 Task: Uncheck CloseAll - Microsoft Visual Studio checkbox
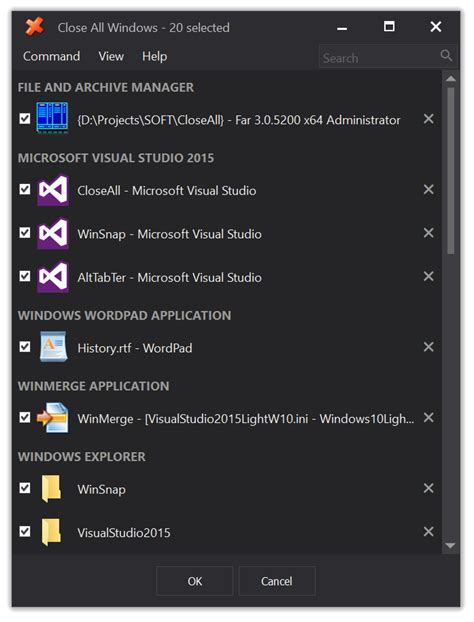click(25, 189)
